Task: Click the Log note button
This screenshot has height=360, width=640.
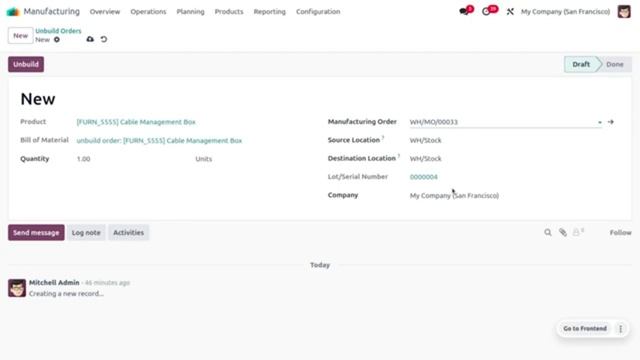Action: click(x=86, y=232)
